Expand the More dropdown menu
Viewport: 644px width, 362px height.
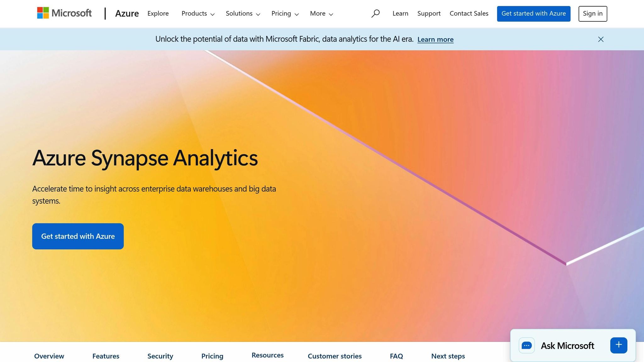pos(321,14)
